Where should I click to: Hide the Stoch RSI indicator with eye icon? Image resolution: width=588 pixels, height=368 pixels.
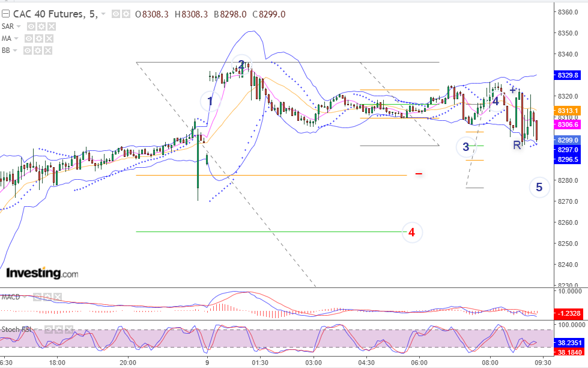tap(49, 330)
